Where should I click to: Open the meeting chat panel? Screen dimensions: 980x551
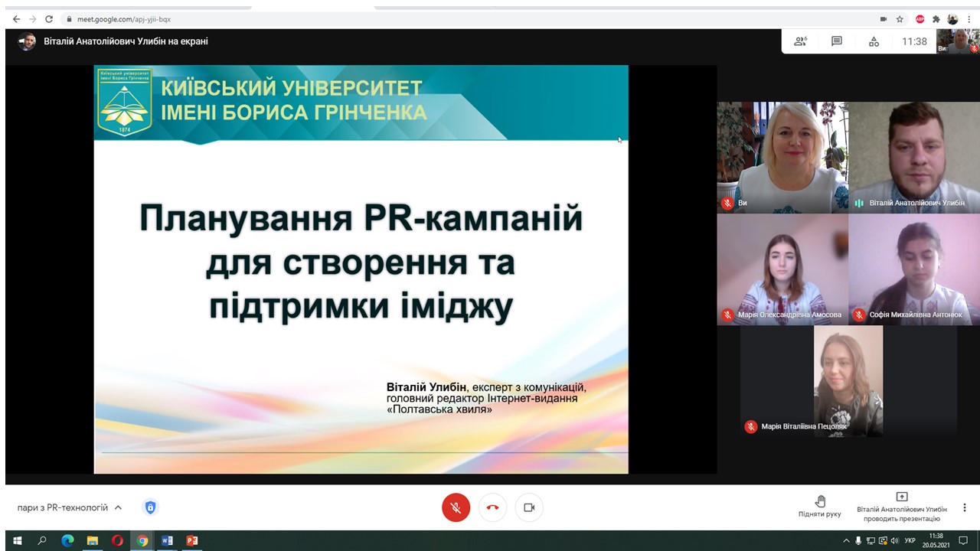tap(837, 41)
